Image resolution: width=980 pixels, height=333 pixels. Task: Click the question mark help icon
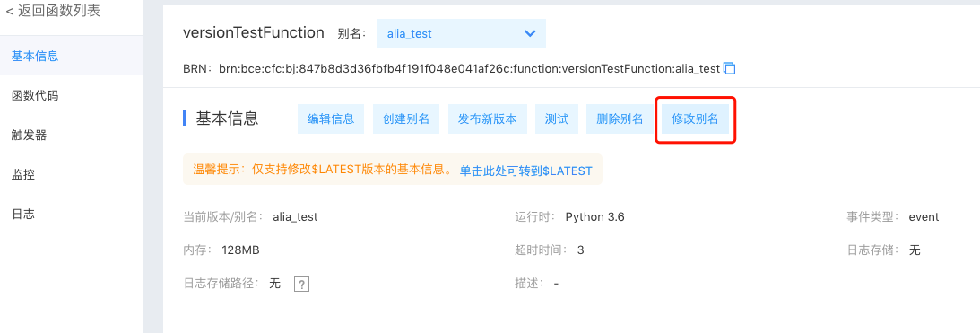tap(302, 285)
